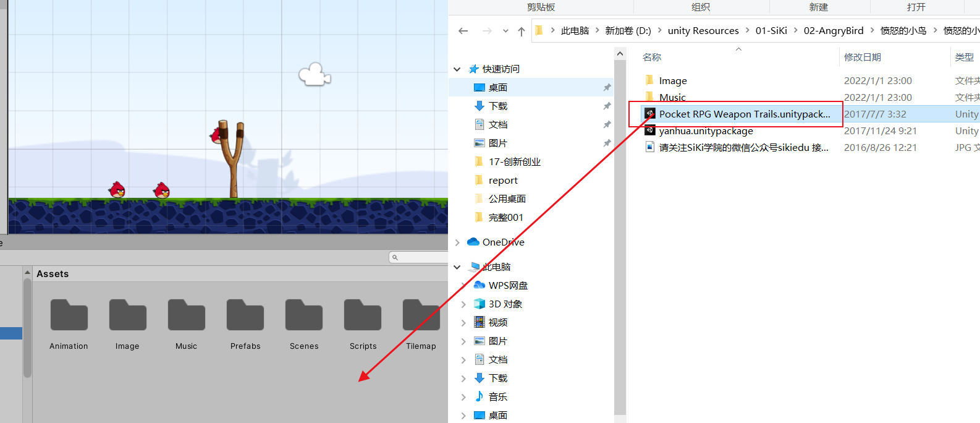Open recent locations dropdown in Explorer

pos(505,31)
